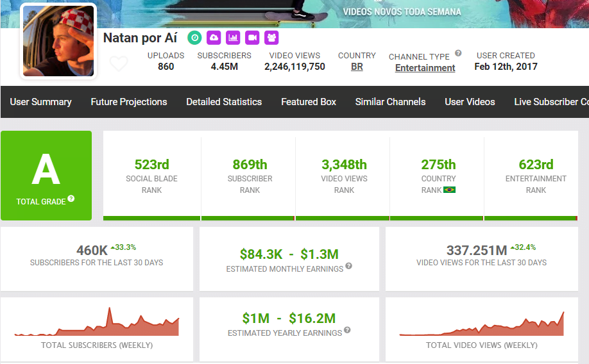The width and height of the screenshot is (589, 364).
Task: Click the help icon next to Channel Type
Action: tap(458, 53)
